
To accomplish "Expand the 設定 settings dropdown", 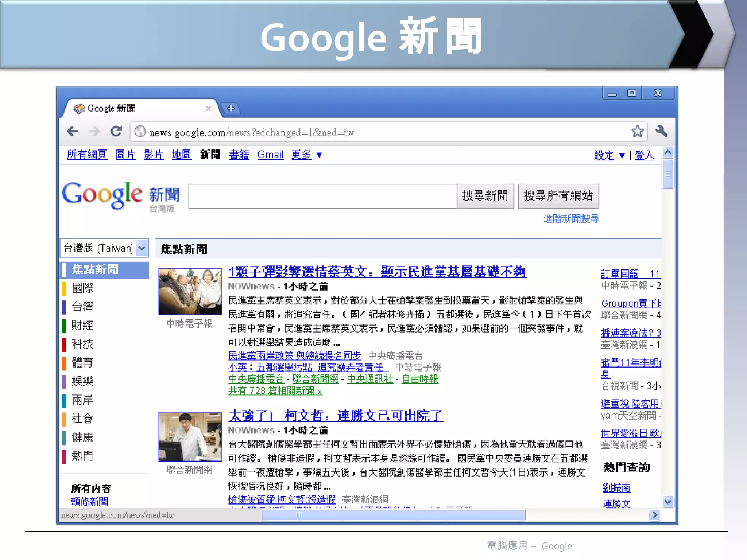I will tap(609, 155).
